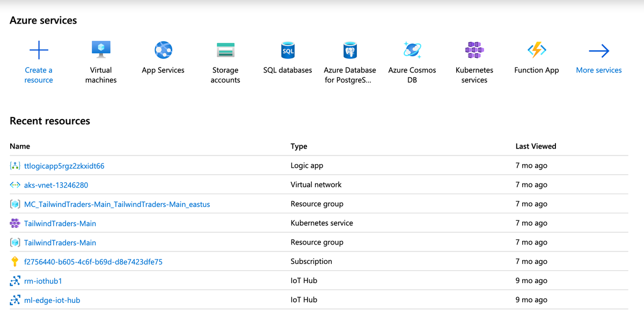
Task: Select the Storage accounts icon
Action: pos(225,50)
